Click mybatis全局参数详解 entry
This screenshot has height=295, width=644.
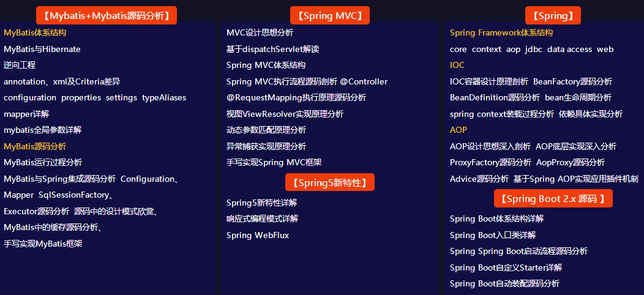43,130
